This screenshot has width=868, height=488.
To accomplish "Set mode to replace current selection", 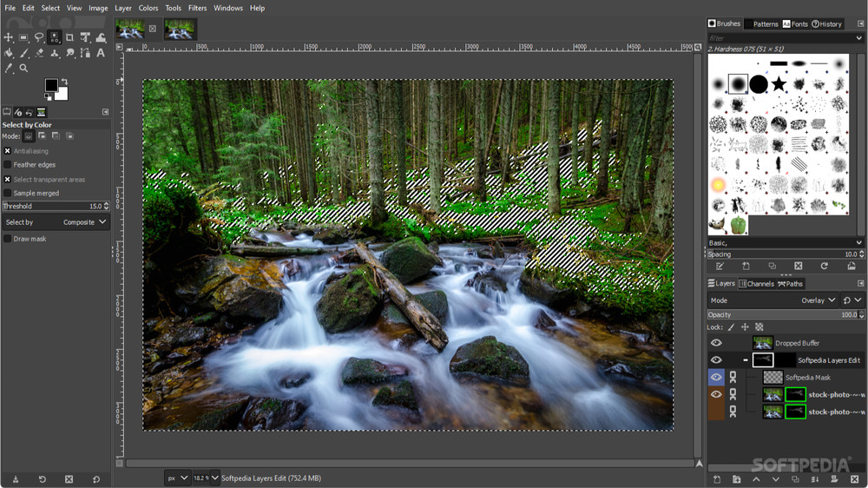I will point(28,136).
